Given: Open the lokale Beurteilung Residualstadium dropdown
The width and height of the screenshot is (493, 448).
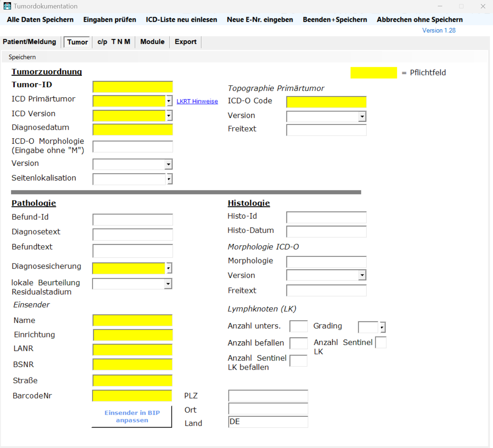Looking at the screenshot, I should 168,284.
